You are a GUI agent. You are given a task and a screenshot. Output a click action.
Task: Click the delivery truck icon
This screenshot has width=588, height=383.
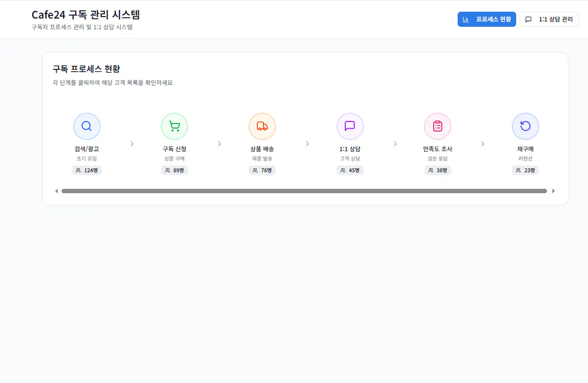pos(262,126)
